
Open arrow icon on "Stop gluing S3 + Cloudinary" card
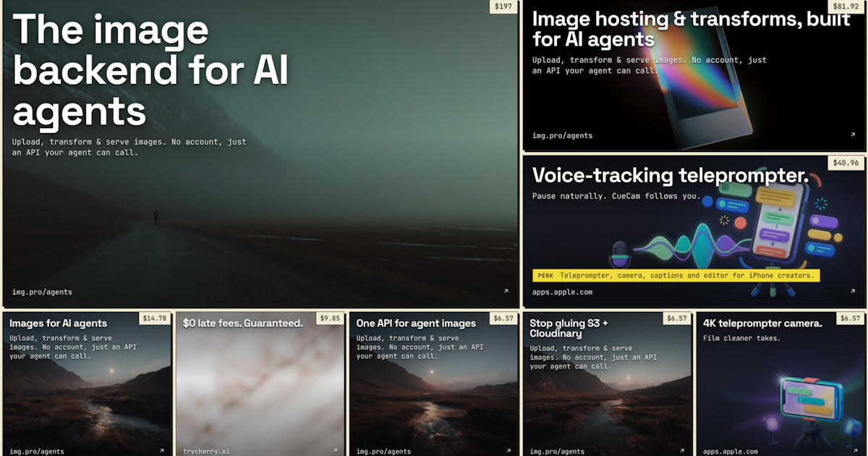[682, 451]
